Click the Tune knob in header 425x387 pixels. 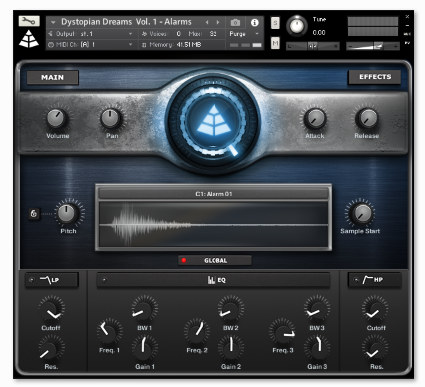click(x=297, y=25)
